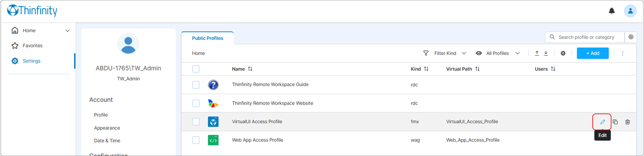Switch to the Public Profiles tab
Screen dimensions: 644x156
(x=207, y=38)
